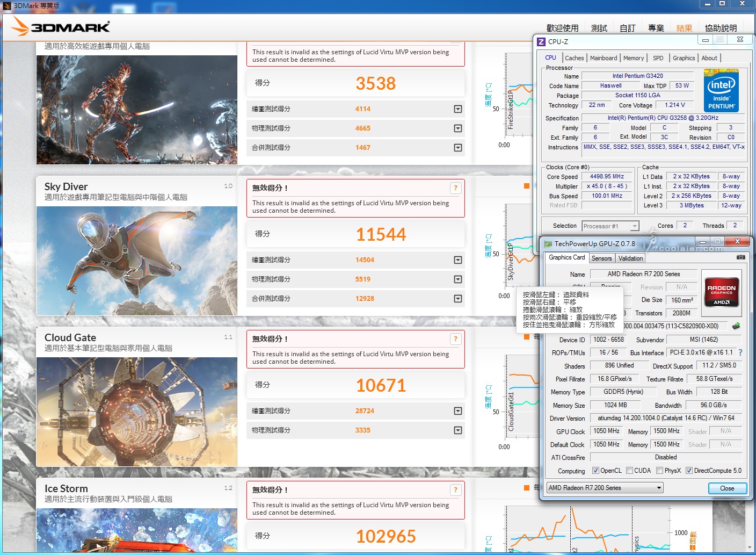Expand Cloud Gate graphics score 28724 details

point(458,411)
